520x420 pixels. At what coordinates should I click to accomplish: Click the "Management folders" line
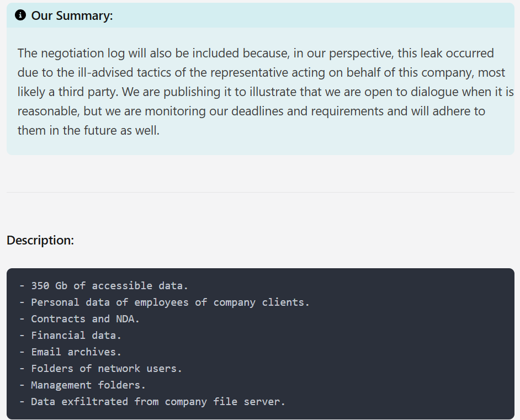(x=88, y=385)
